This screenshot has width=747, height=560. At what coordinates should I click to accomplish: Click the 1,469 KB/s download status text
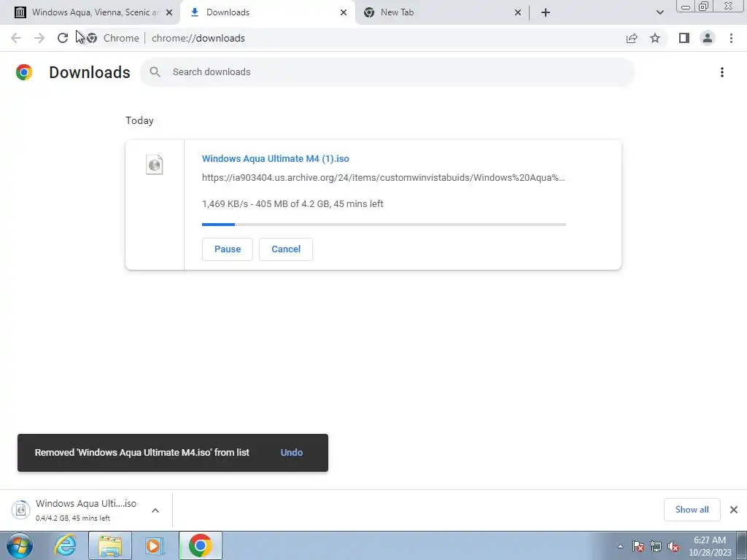tap(293, 204)
